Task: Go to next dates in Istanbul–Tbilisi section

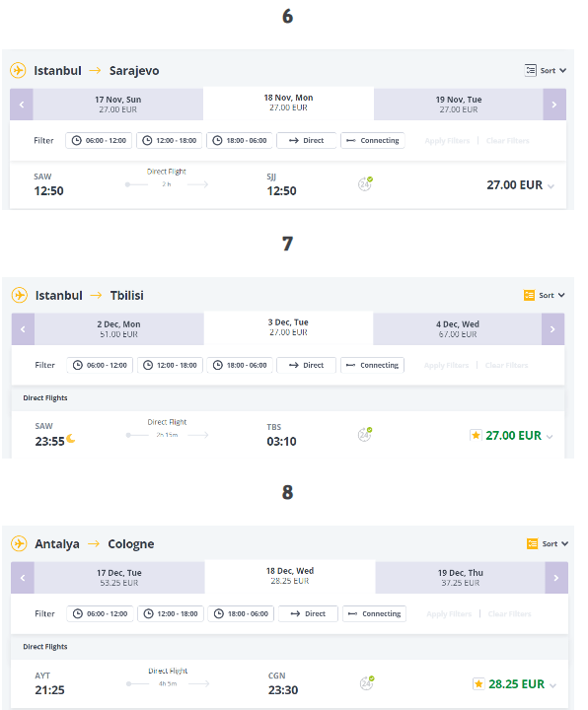Action: click(552, 329)
